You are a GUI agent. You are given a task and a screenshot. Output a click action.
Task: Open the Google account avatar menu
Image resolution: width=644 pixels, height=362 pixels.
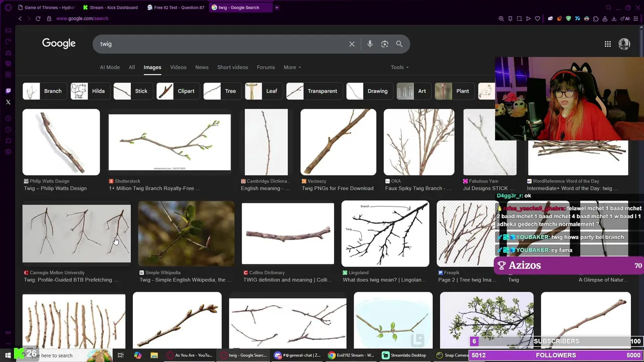point(624,44)
